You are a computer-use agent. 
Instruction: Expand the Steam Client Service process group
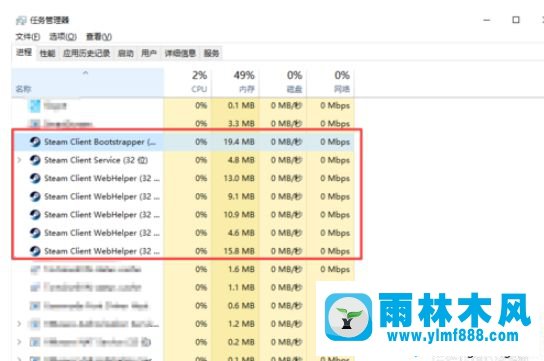(19, 160)
